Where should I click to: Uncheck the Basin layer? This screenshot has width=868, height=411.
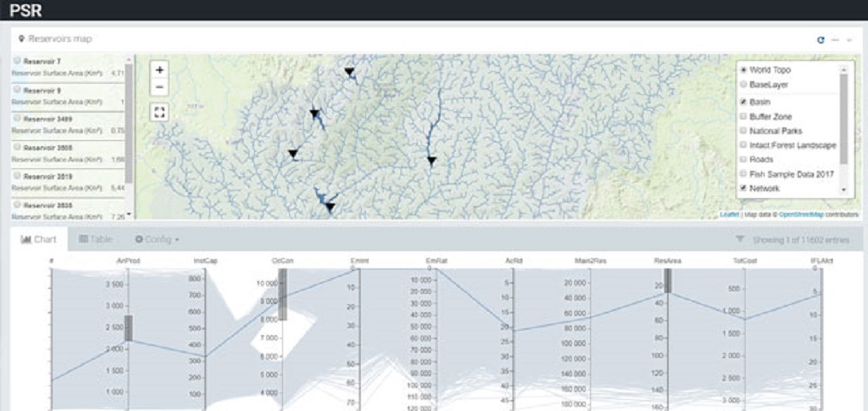(x=743, y=101)
